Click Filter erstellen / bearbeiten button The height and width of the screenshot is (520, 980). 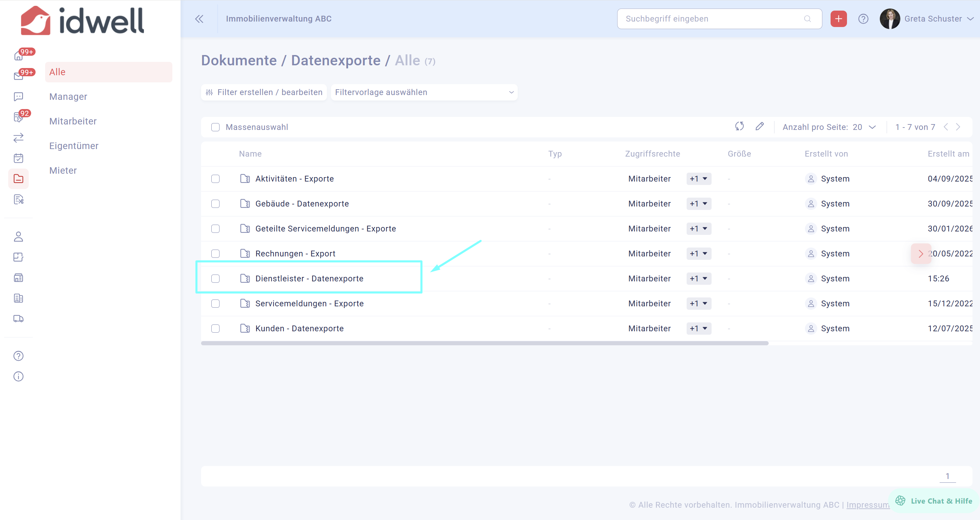264,92
